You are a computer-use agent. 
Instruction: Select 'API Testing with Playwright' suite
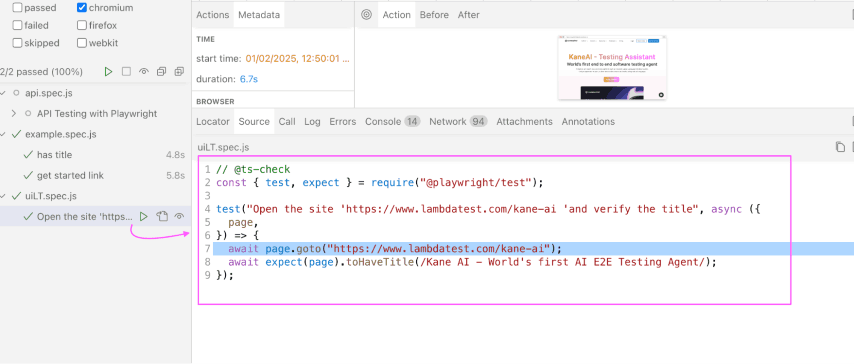95,114
